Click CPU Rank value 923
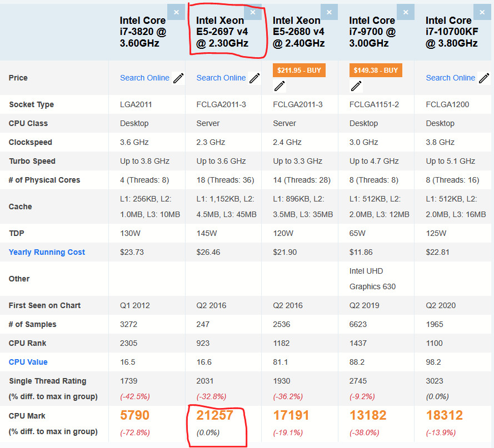Screen dimensions: 494x448 (x=203, y=343)
